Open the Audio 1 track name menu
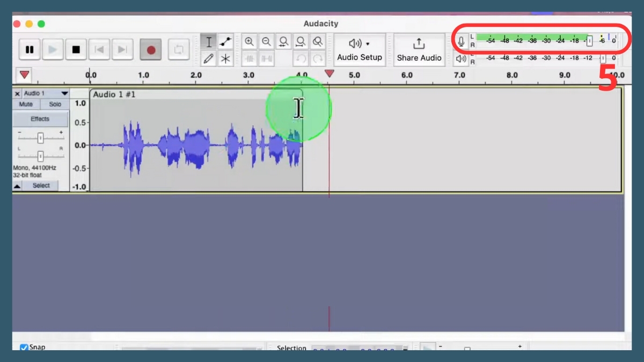644x362 pixels. [46, 93]
